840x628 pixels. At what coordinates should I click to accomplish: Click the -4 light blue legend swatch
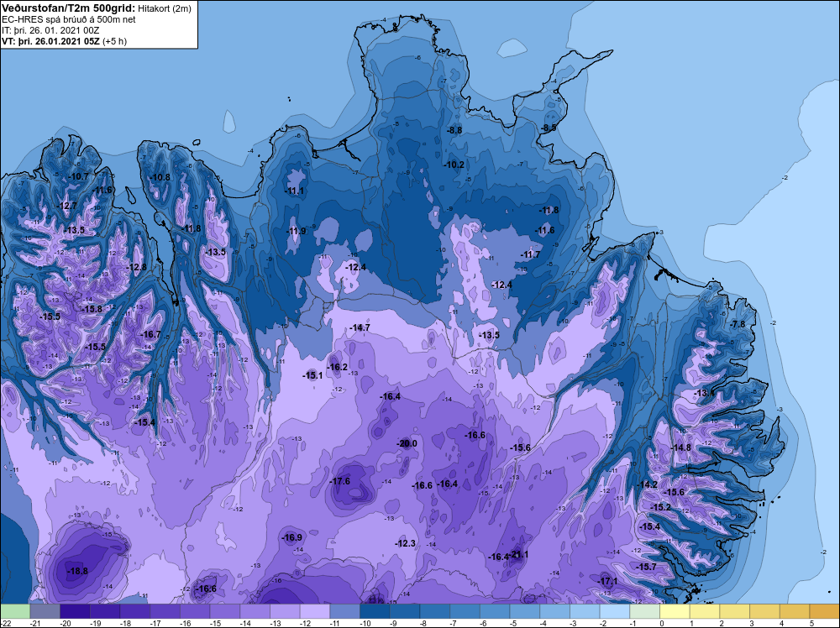pos(555,611)
